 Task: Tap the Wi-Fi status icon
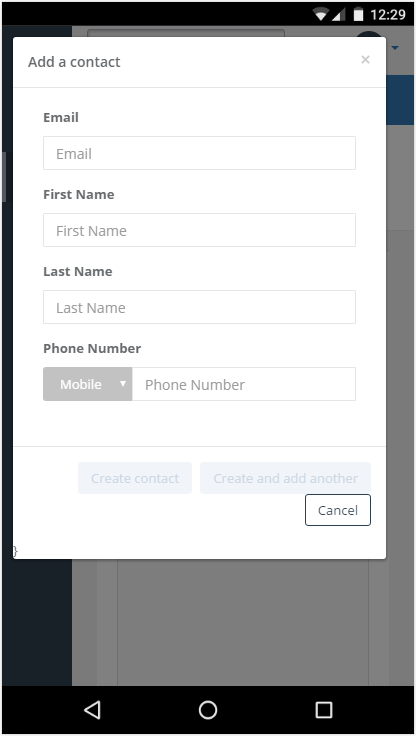pyautogui.click(x=321, y=15)
